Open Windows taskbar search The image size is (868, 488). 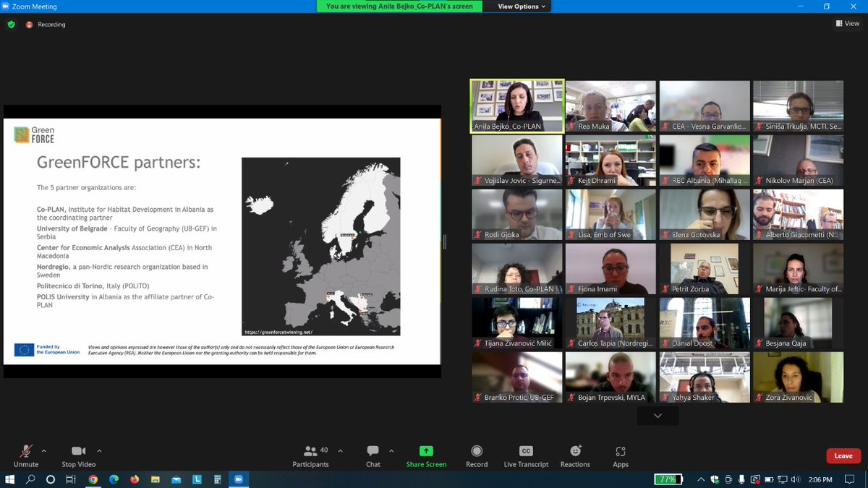tap(30, 479)
